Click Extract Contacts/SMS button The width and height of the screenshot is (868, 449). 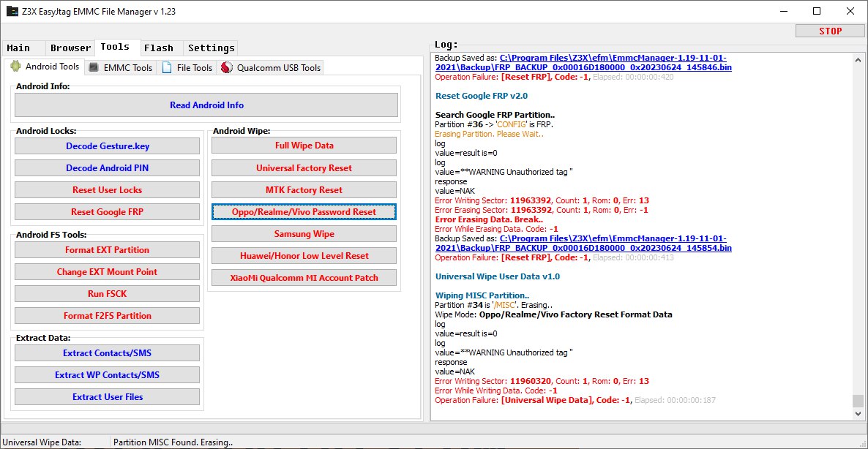[x=108, y=352]
